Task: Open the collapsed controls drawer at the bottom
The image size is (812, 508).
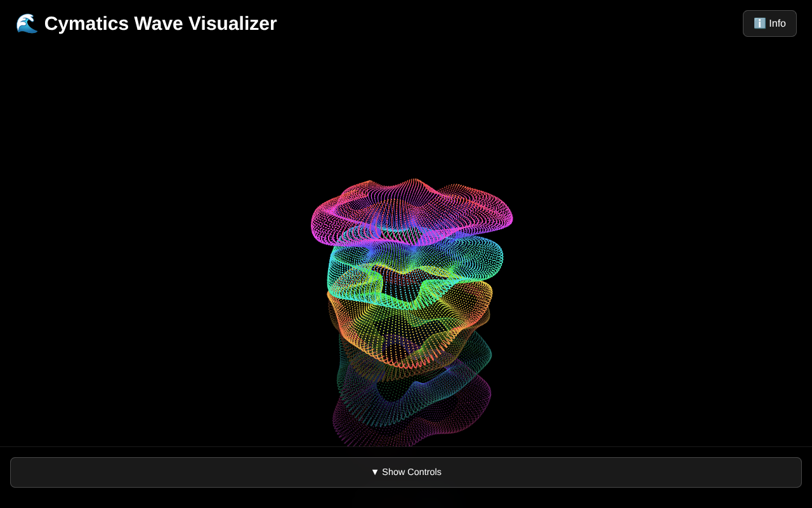Action: pyautogui.click(x=406, y=472)
